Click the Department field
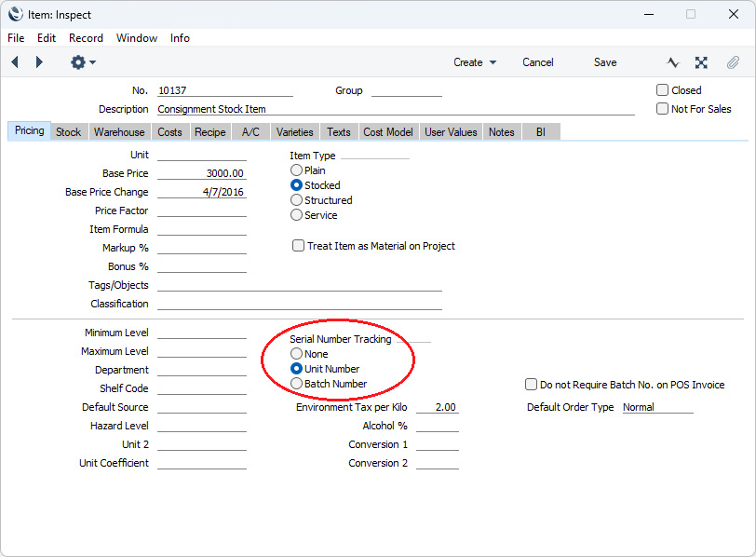 click(x=202, y=370)
